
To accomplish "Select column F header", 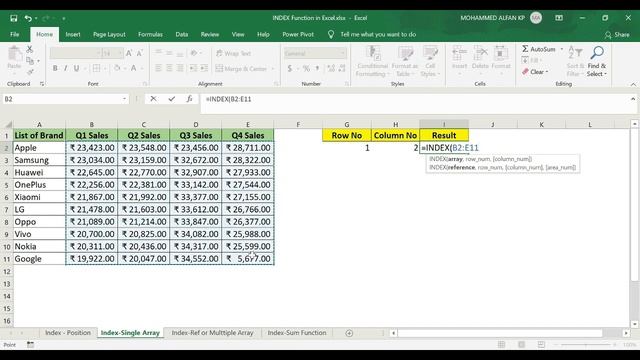I will tap(298, 124).
